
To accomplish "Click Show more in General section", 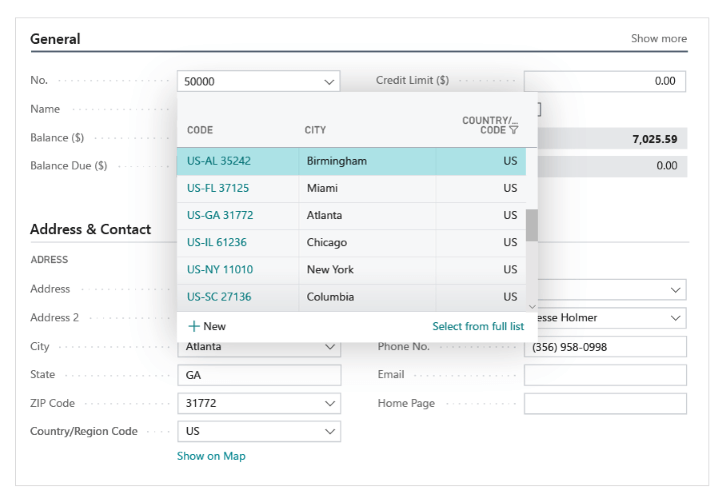I will point(658,39).
